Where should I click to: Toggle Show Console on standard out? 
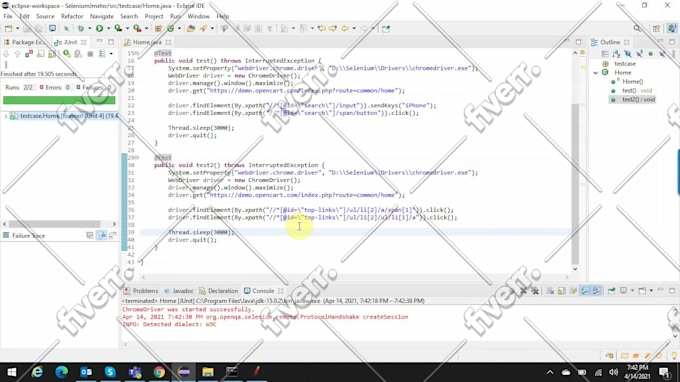coord(585,291)
